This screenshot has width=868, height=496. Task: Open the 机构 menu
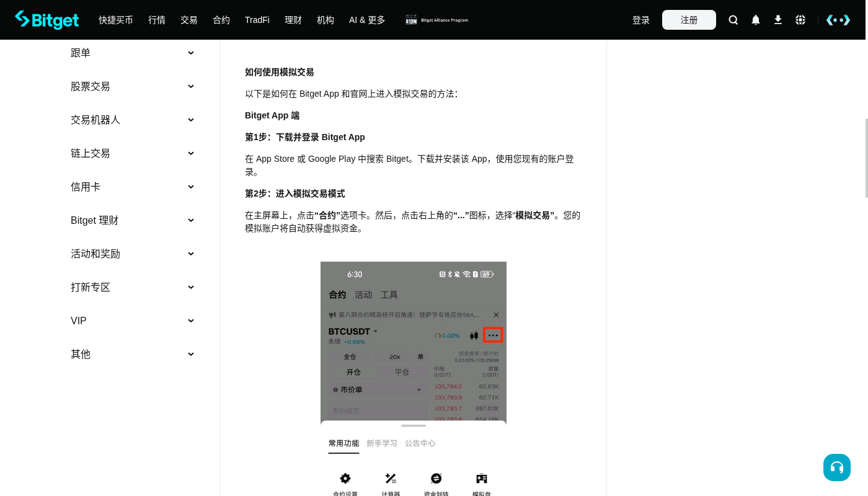[325, 20]
